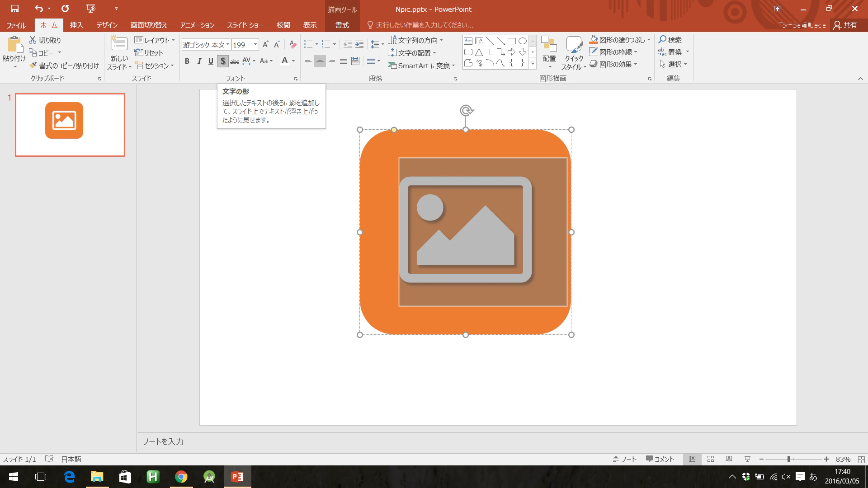
Task: Toggle Italic formatting
Action: [199, 61]
